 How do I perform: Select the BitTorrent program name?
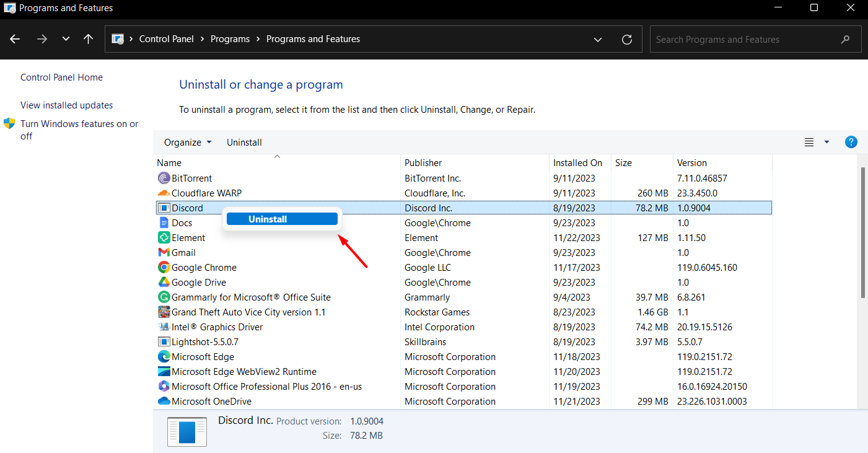tap(191, 178)
